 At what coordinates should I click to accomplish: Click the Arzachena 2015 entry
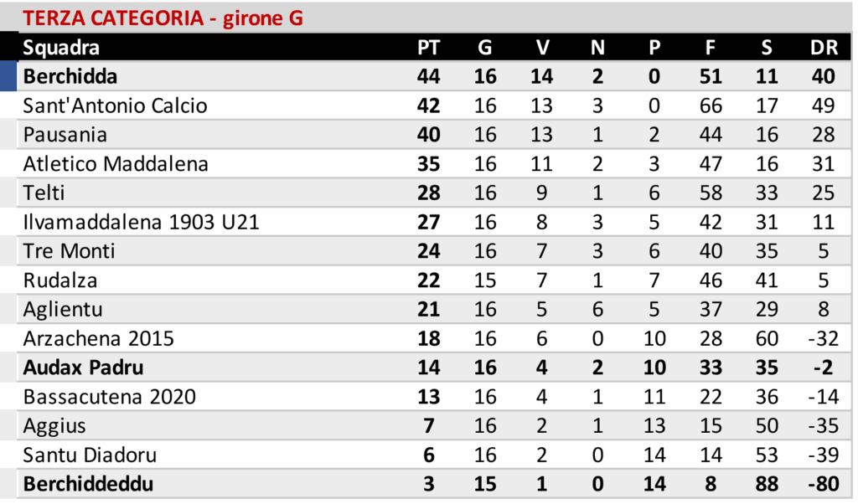point(99,339)
